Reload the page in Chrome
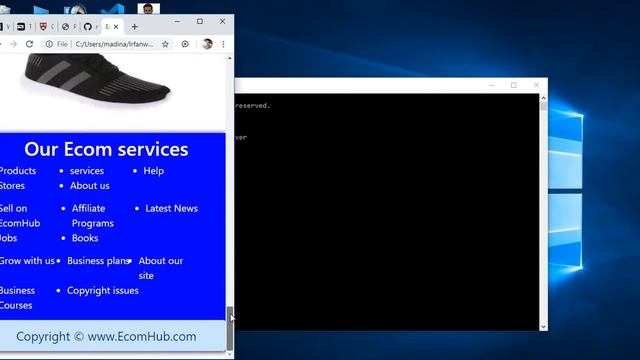Image resolution: width=640 pixels, height=360 pixels. [29, 44]
